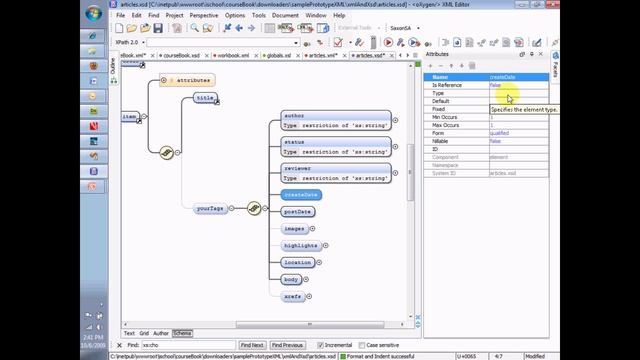The image size is (640, 360).
Task: Switch to the Text editing mode tab
Action: coord(129,333)
